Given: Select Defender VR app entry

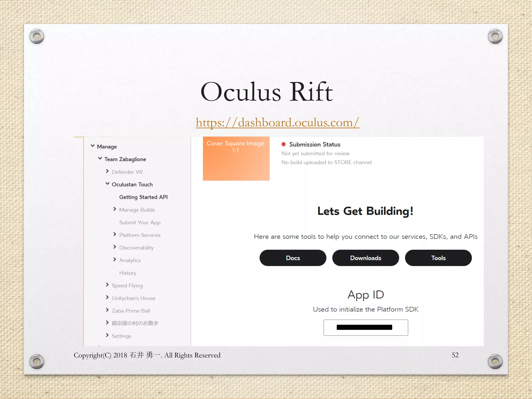Looking at the screenshot, I should tap(127, 172).
